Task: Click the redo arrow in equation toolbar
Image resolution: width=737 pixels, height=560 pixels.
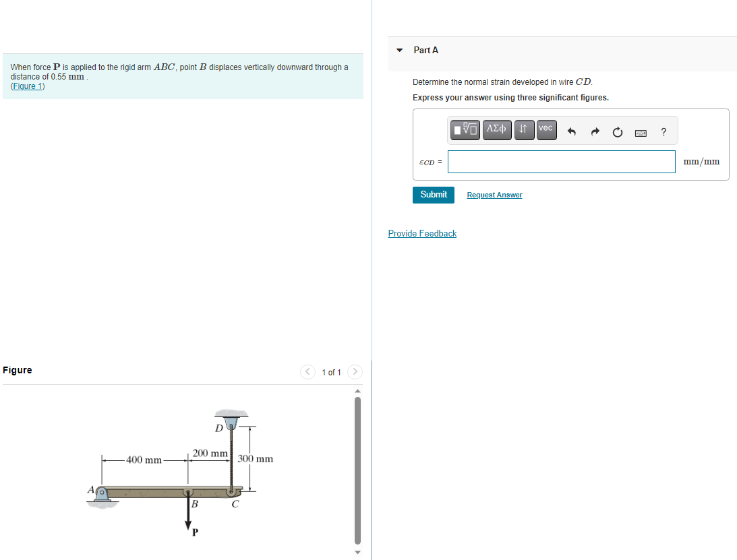Action: (x=594, y=130)
